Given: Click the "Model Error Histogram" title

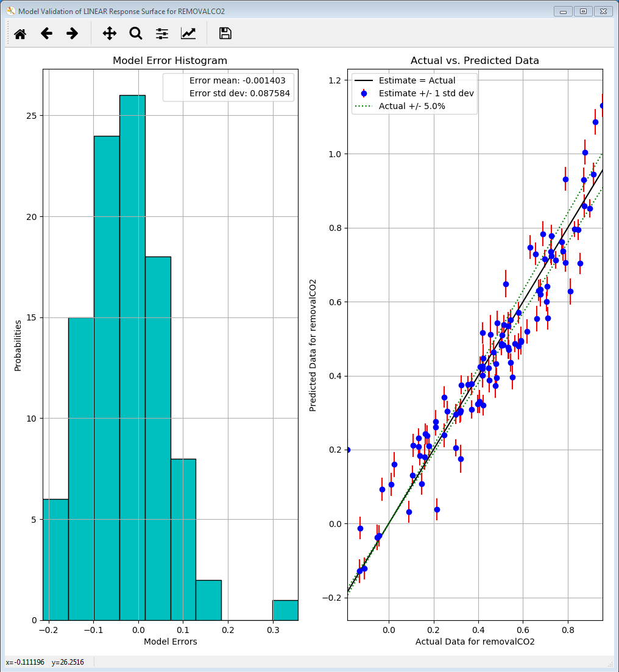Looking at the screenshot, I should 170,60.
